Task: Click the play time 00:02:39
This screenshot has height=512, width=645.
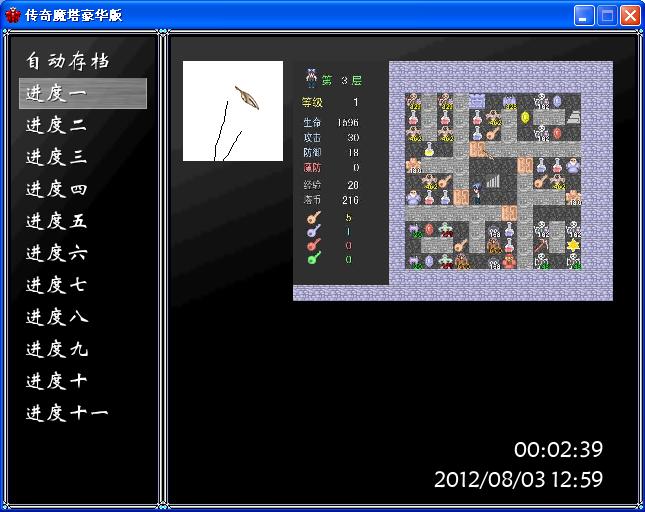Action: pyautogui.click(x=559, y=449)
